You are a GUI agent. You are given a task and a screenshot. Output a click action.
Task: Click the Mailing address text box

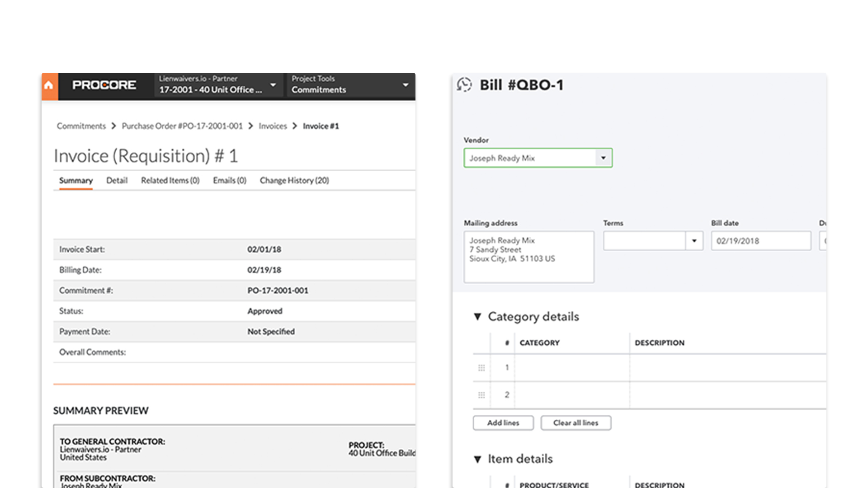click(529, 257)
